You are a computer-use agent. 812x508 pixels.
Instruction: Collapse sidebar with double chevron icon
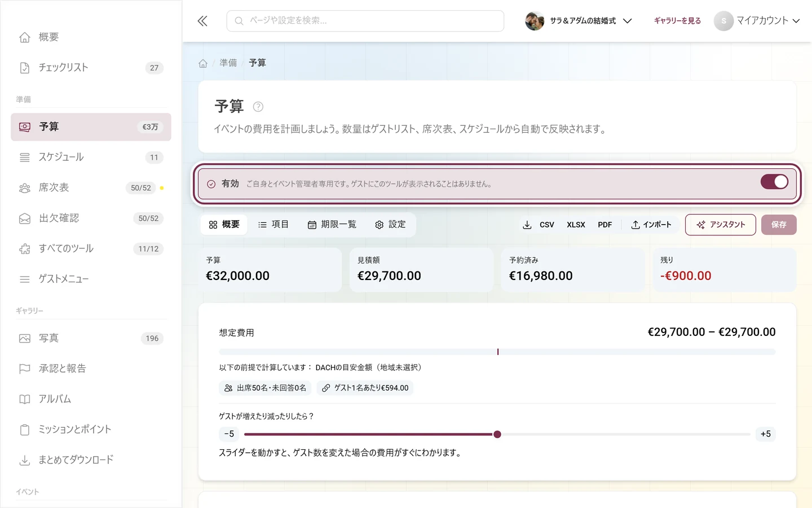click(x=202, y=21)
